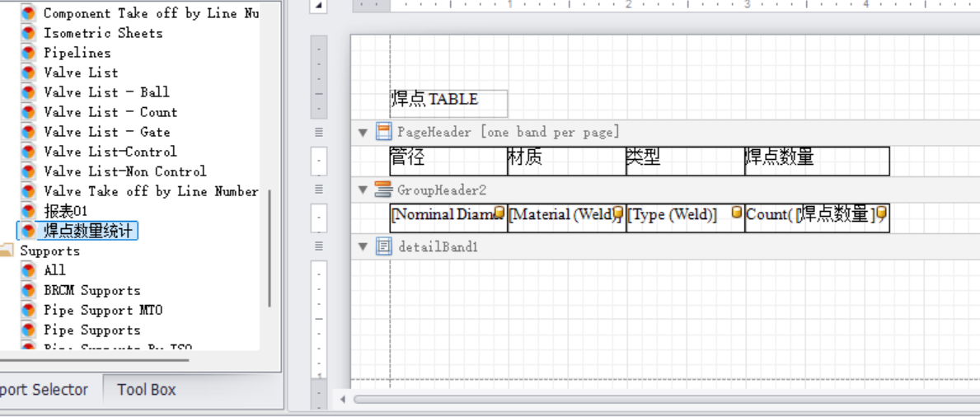Click the 焊点数量统计 report icon
980x417 pixels.
click(28, 231)
